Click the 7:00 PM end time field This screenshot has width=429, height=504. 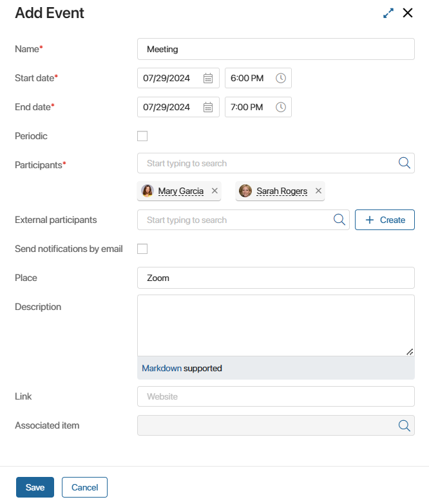pos(258,107)
